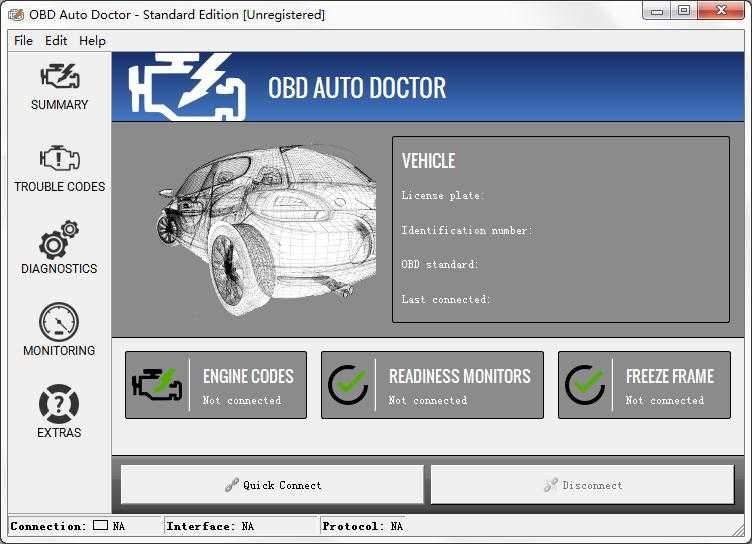This screenshot has height=544, width=752.
Task: Click the Connection: NA status text
Action: (68, 526)
